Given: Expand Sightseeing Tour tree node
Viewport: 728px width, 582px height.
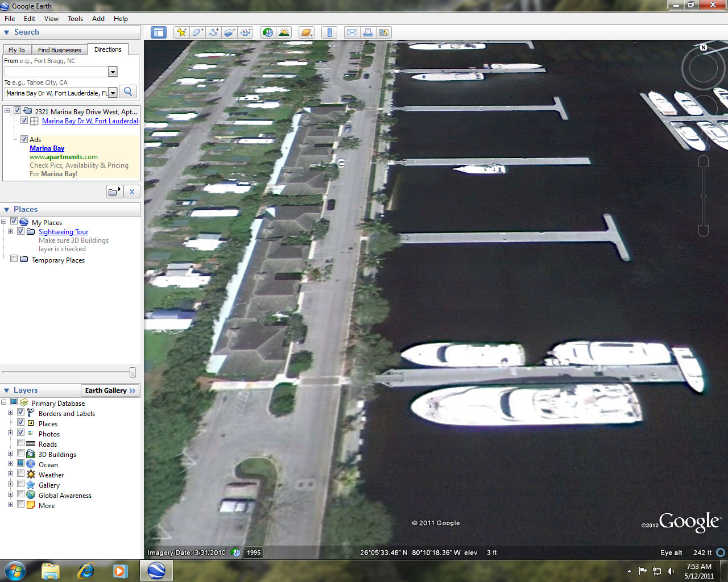Looking at the screenshot, I should tap(11, 231).
